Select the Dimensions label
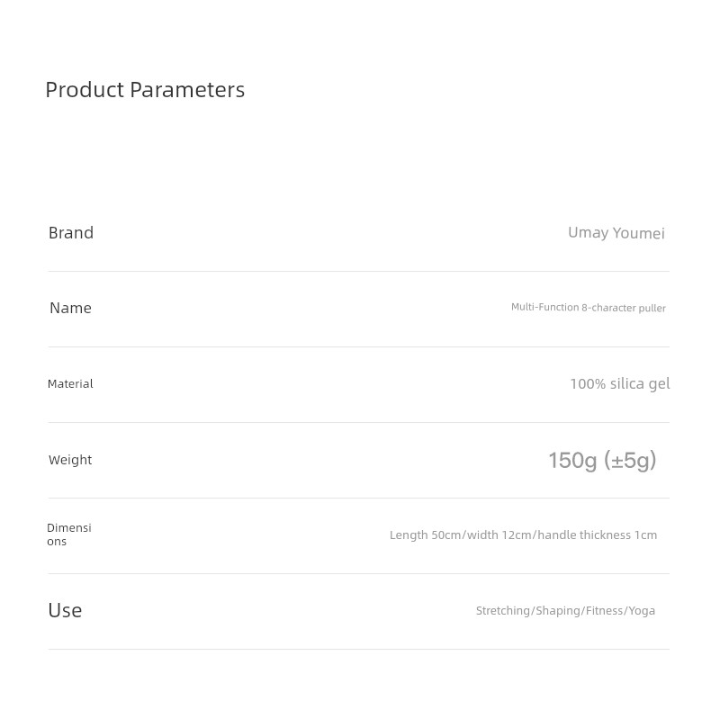Viewport: 711px width, 728px height. [69, 535]
